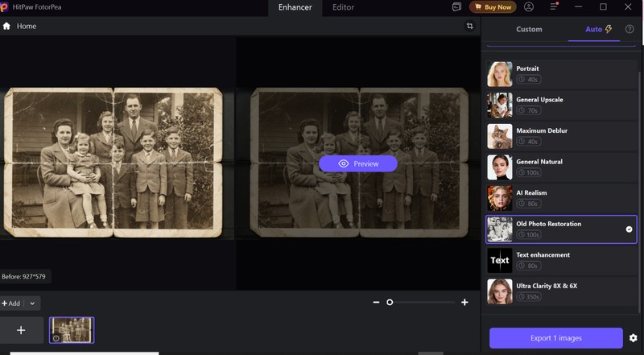The height and width of the screenshot is (355, 644).
Task: Expand the Add button dropdown arrow
Action: point(32,303)
